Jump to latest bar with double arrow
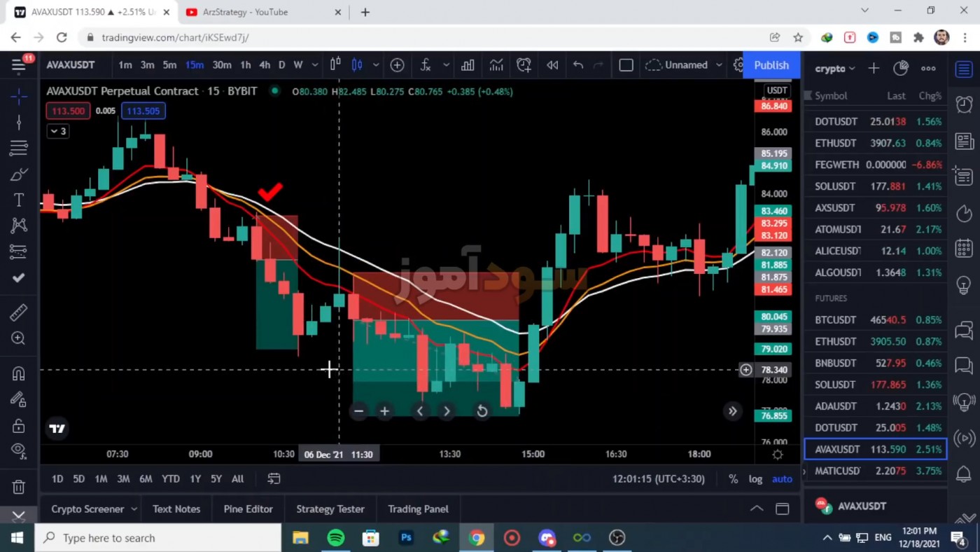This screenshot has width=980, height=552. [732, 411]
